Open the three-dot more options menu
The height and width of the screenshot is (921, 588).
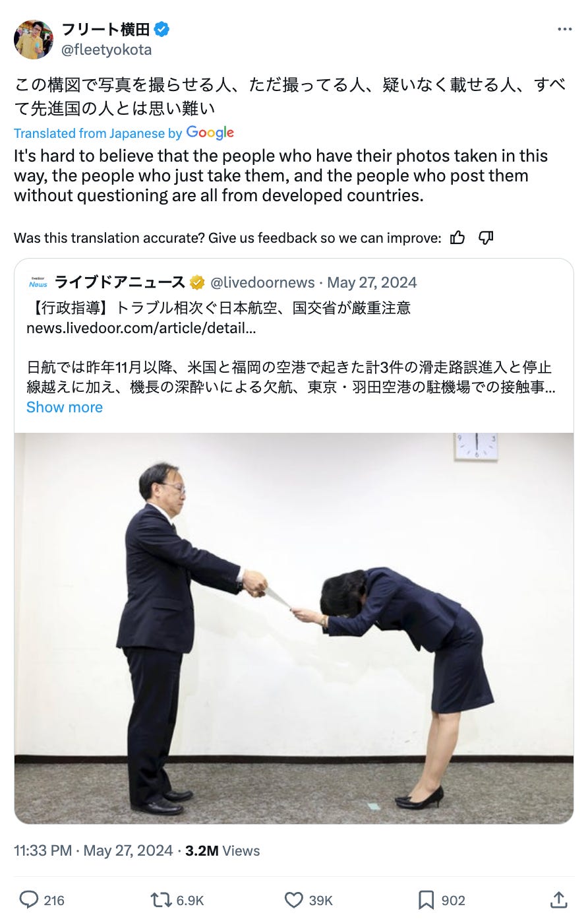tap(564, 30)
